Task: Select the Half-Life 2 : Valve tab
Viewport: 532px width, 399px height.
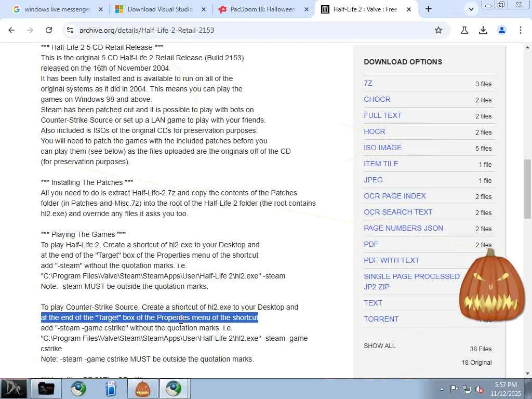Action: (x=365, y=9)
